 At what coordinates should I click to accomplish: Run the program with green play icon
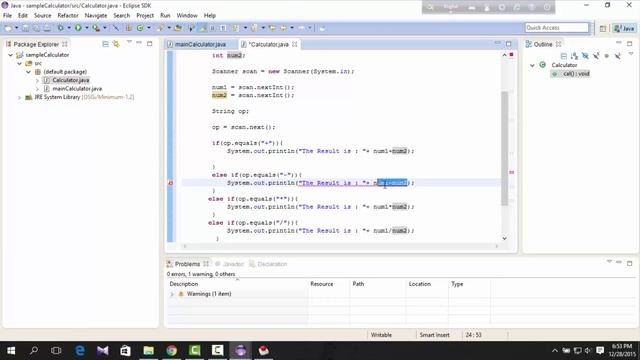click(x=78, y=28)
